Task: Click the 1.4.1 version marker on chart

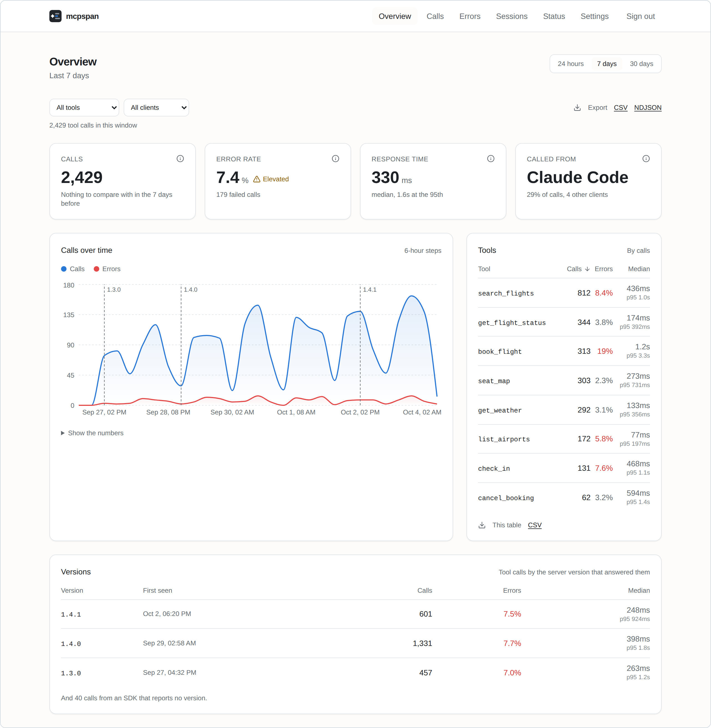Action: point(370,290)
